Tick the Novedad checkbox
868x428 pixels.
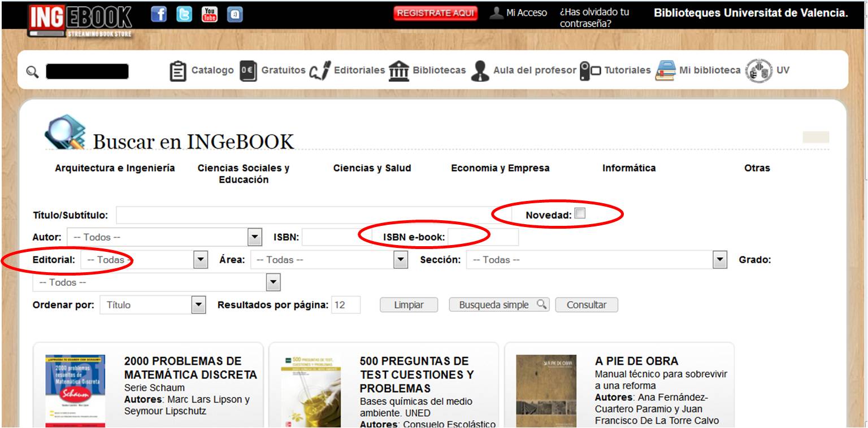tap(580, 213)
